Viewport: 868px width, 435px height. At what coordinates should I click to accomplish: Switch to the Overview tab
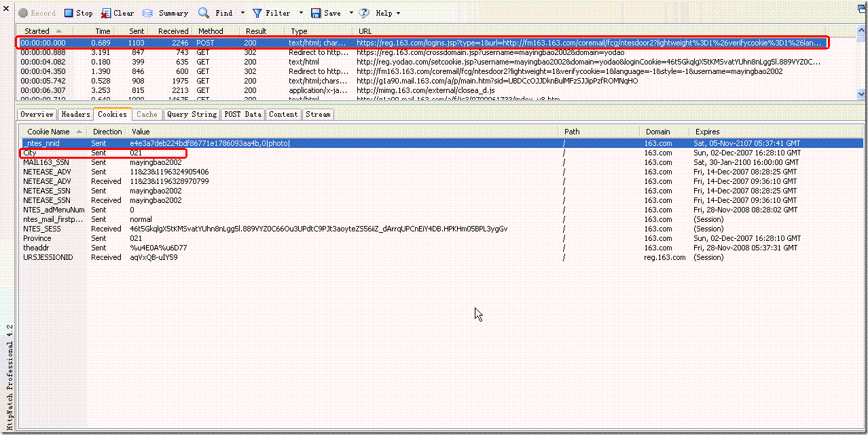[x=37, y=114]
